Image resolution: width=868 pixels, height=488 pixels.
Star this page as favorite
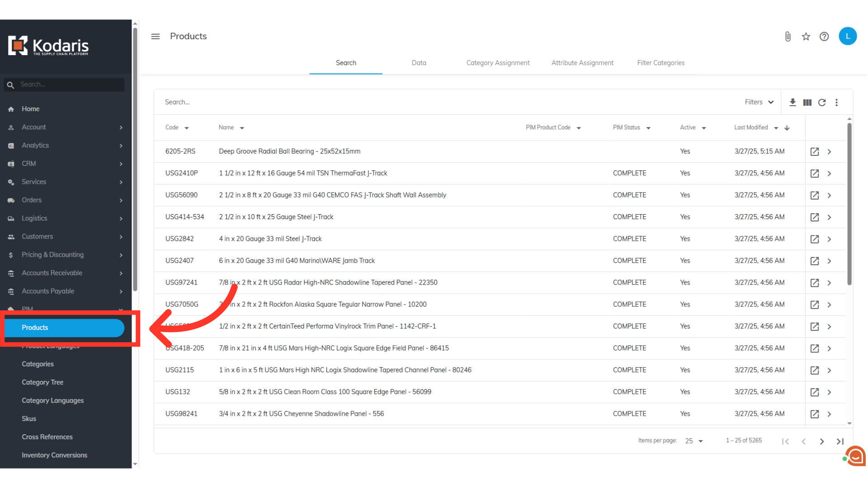(x=806, y=37)
